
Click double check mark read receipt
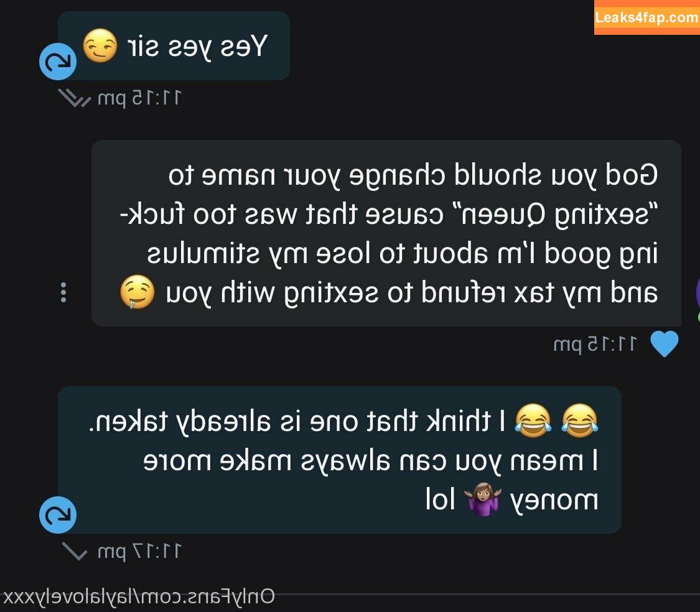74,98
